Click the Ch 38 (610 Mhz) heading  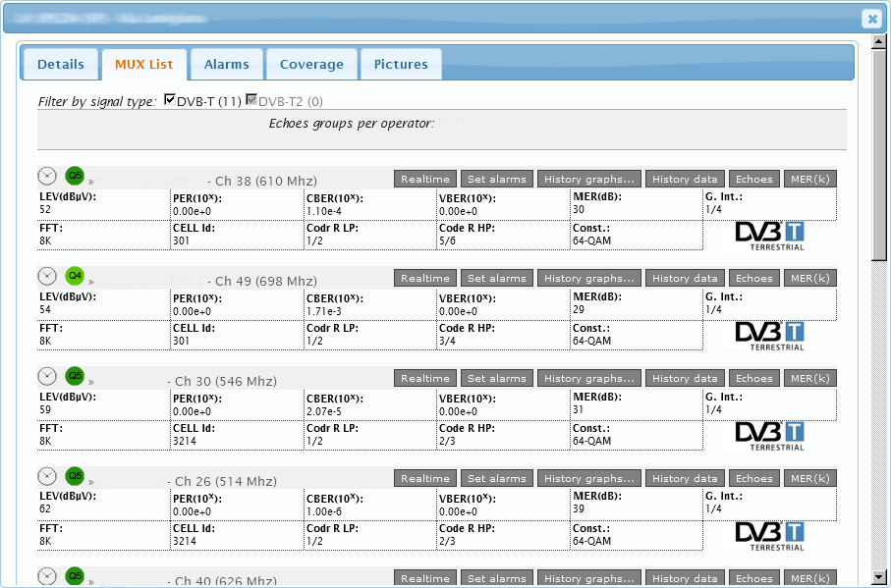point(266,181)
